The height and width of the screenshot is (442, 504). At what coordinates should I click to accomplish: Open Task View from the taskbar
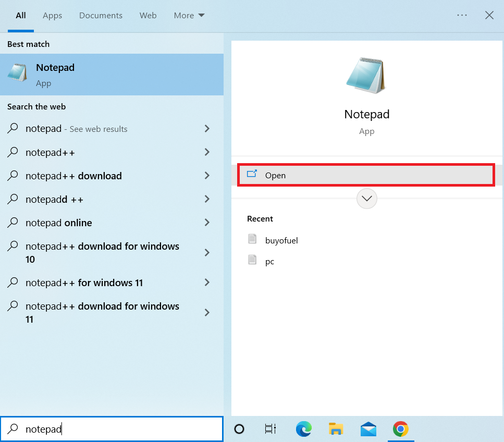coord(270,429)
